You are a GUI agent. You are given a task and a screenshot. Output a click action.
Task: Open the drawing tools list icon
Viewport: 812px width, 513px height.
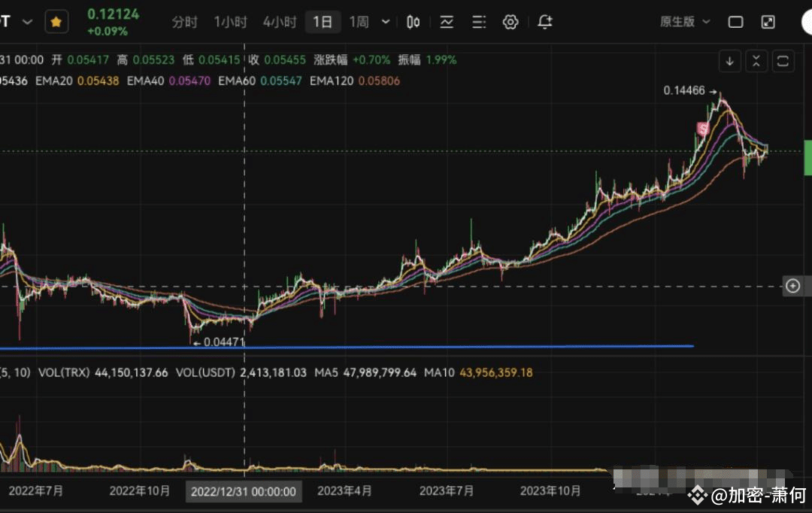479,22
